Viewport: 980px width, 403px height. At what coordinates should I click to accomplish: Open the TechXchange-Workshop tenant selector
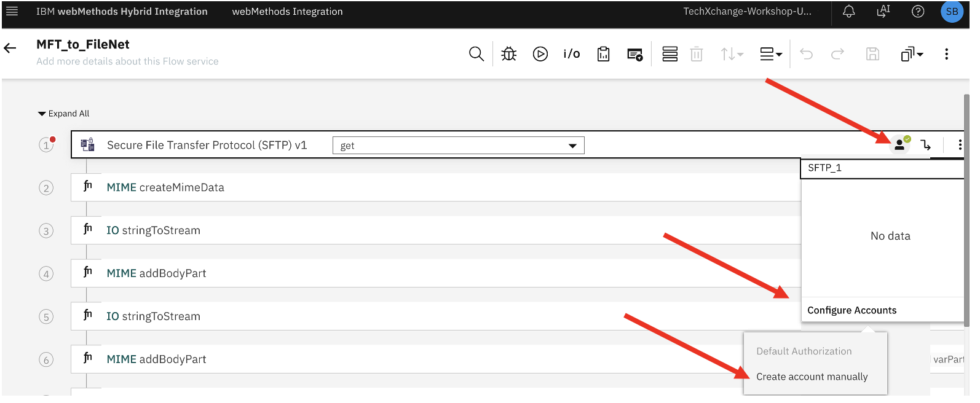point(747,12)
